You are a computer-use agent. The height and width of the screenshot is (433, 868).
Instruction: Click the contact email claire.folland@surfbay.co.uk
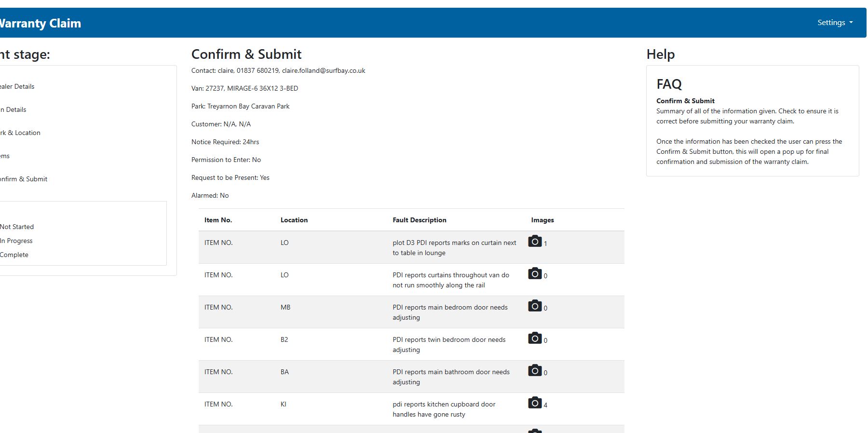[324, 71]
